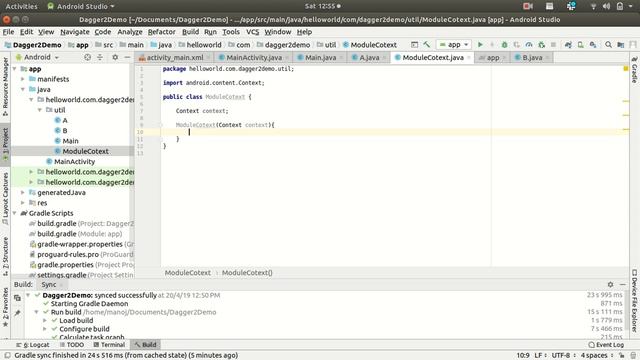640x360 pixels.
Task: Toggle the Favorites side panel
Action: pos(5,307)
